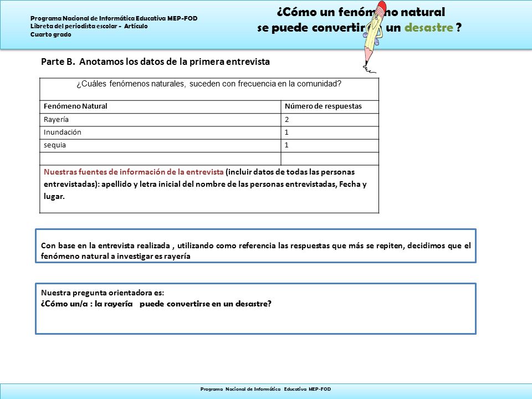
Task: Click the label 'Nuestra pregunta orientadora es:'
Action: [x=103, y=293]
